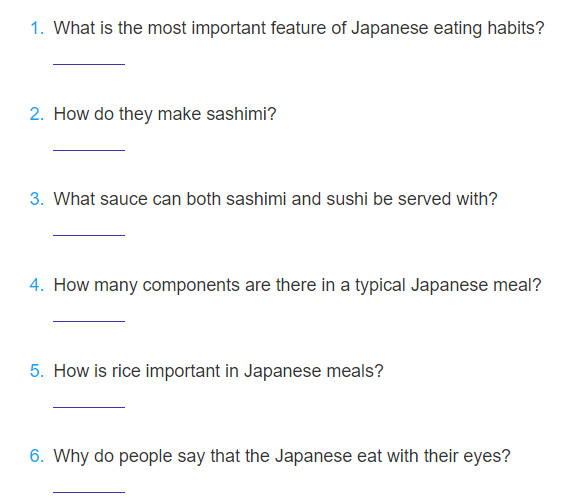Screen dimensions: 582x503
Task: Click the answer blank under question 3
Action: [89, 230]
